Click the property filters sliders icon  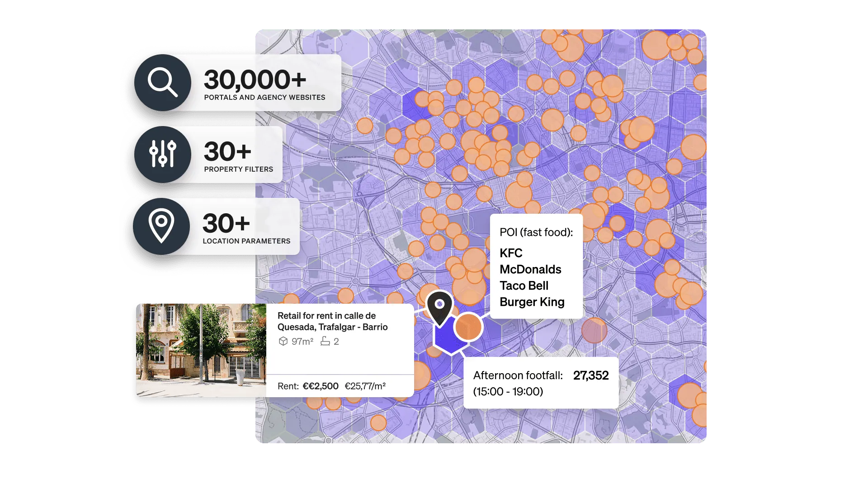coord(163,154)
